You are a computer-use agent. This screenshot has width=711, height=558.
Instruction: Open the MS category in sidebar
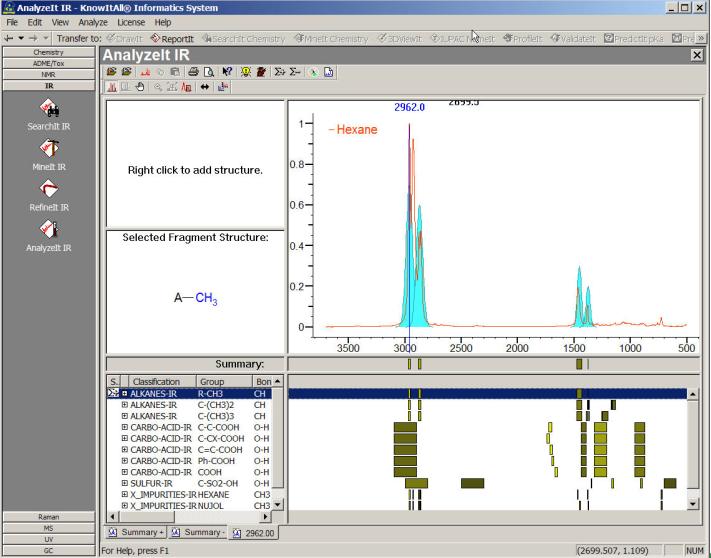tap(49, 528)
